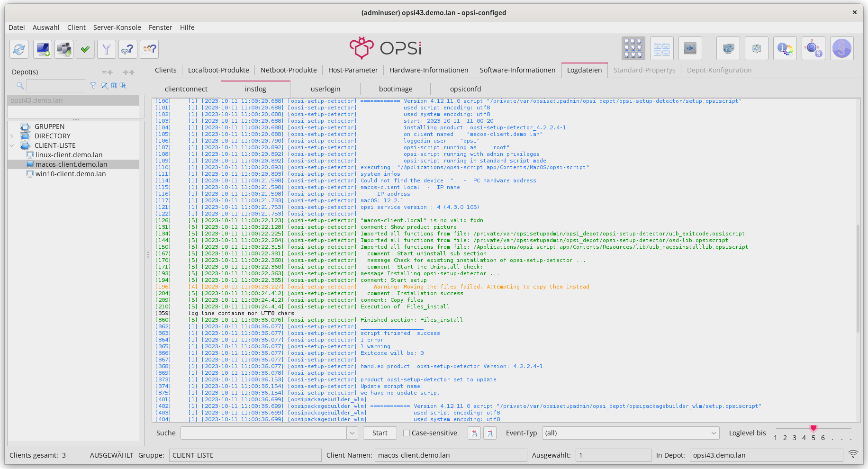
Task: Click the increase log font size icon
Action: coord(474,433)
